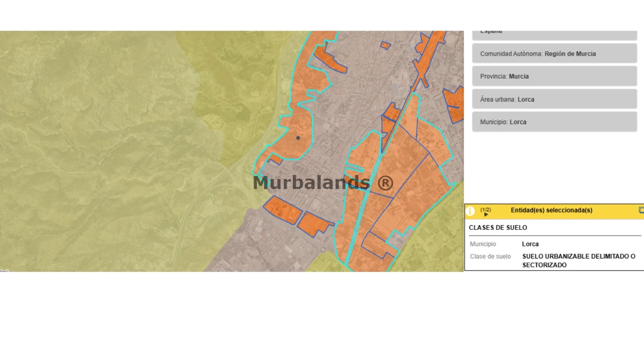Click the dark point marker on the map
This screenshot has height=362, width=644.
(298, 138)
